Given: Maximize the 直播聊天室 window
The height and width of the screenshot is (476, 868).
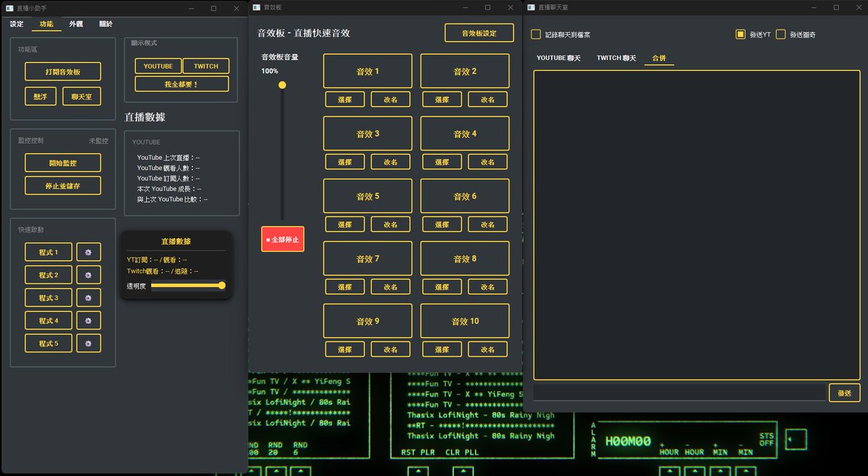Looking at the screenshot, I should click(x=836, y=7).
